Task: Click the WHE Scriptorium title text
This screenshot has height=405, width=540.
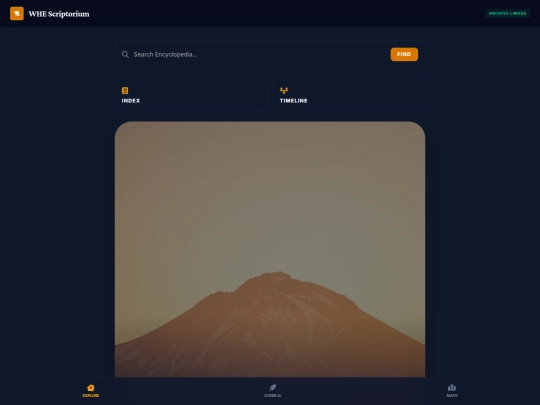Action: click(x=59, y=14)
